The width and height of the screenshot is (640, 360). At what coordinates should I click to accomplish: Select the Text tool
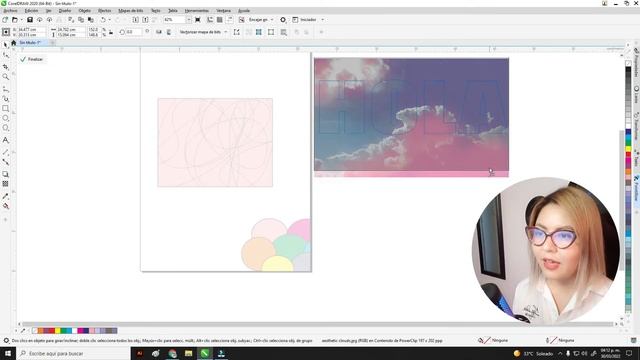5,140
